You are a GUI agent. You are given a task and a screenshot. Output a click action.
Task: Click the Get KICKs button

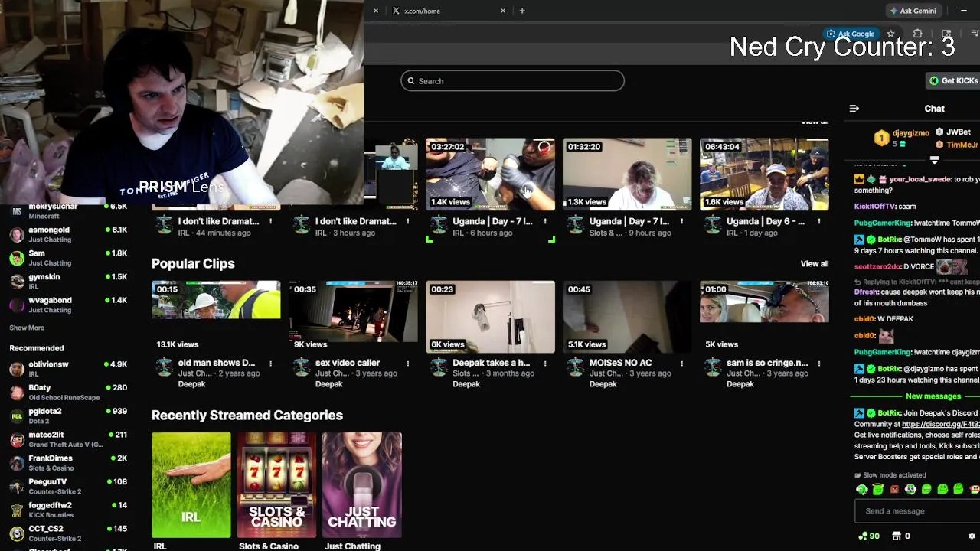(x=954, y=81)
